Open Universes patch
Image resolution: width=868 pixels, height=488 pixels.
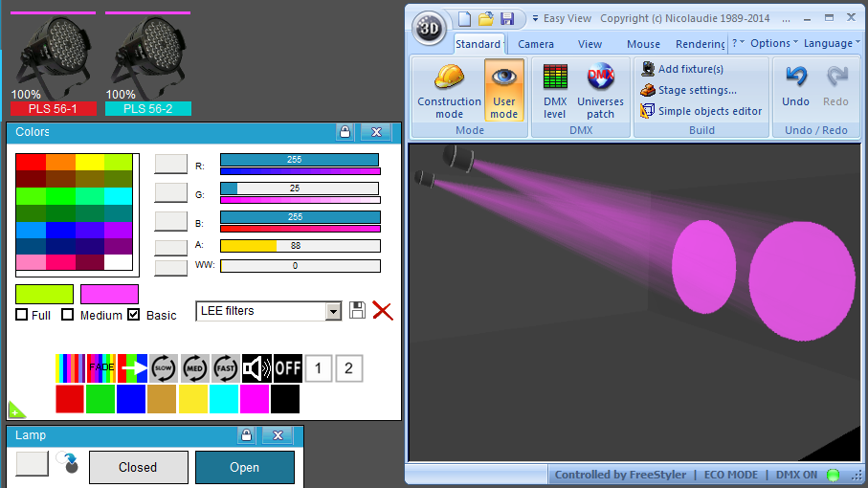[601, 90]
